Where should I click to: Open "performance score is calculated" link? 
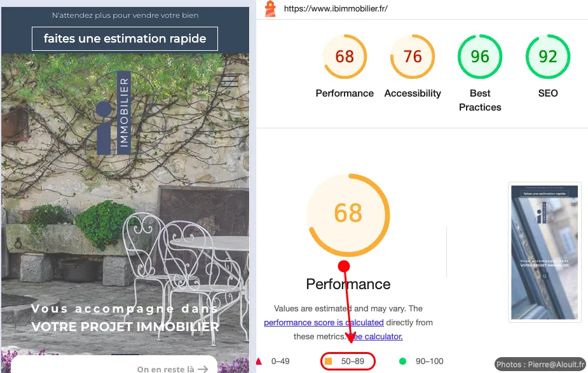click(x=324, y=322)
